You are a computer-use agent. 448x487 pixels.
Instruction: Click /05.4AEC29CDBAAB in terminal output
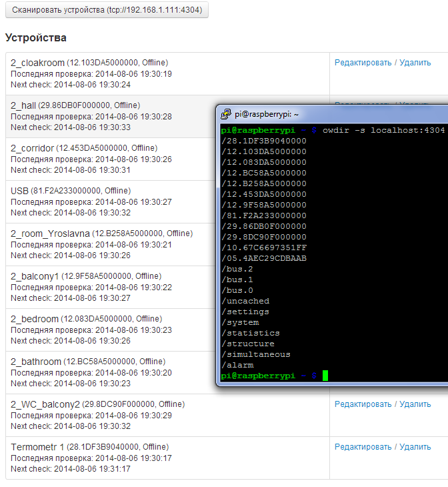(x=264, y=258)
